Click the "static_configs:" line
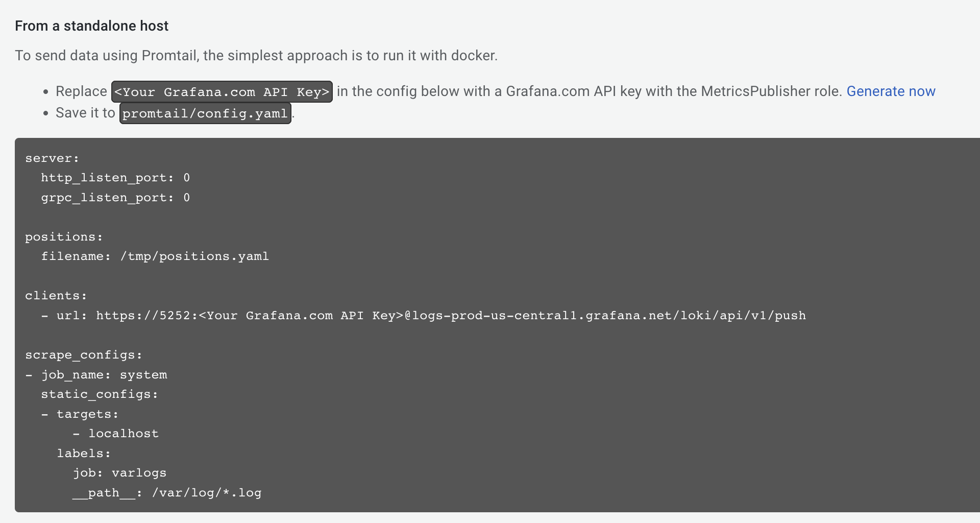Image resolution: width=980 pixels, height=523 pixels. (100, 394)
